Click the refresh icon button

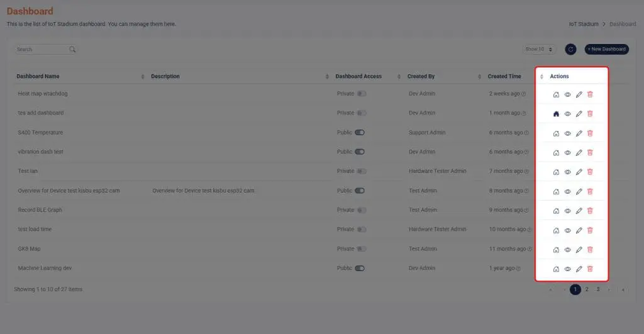[570, 49]
